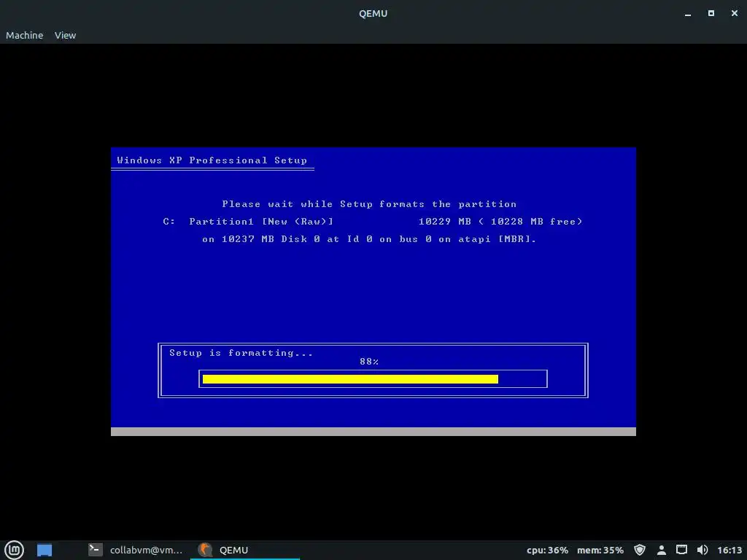Click the yellow formatting progress bar
Image resolution: width=747 pixels, height=560 pixels.
350,379
